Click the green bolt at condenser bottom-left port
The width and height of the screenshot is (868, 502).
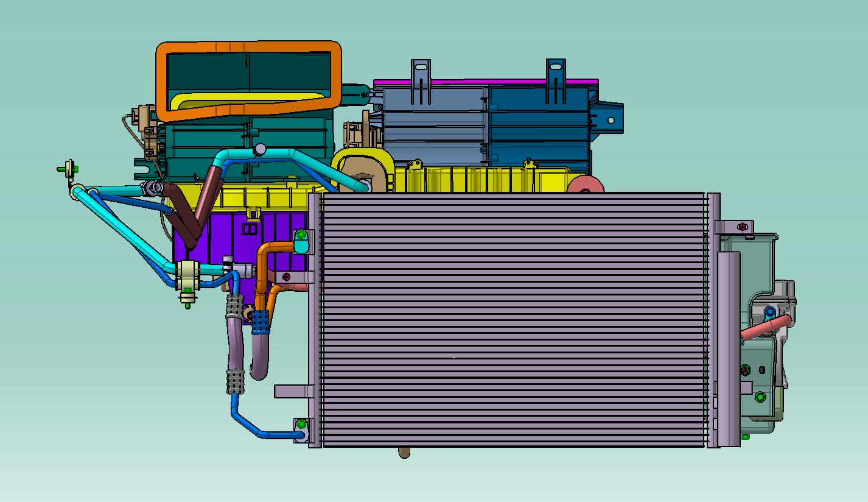click(301, 424)
